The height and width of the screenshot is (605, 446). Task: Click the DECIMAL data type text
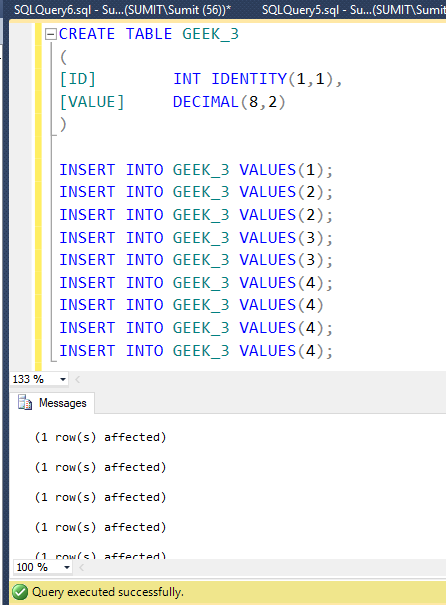(206, 102)
